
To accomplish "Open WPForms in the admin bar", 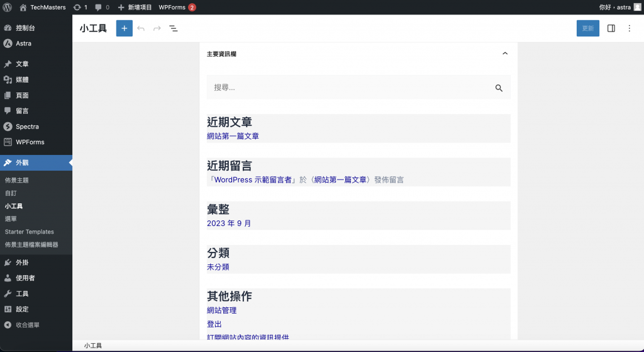I will 177,7.
